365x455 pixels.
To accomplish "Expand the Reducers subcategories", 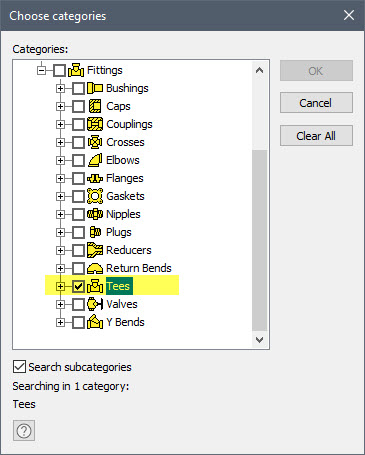I will [x=60, y=250].
